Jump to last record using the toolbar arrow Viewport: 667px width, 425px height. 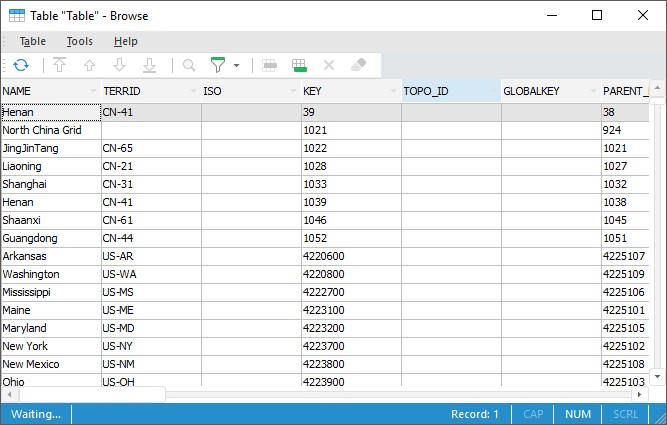149,65
